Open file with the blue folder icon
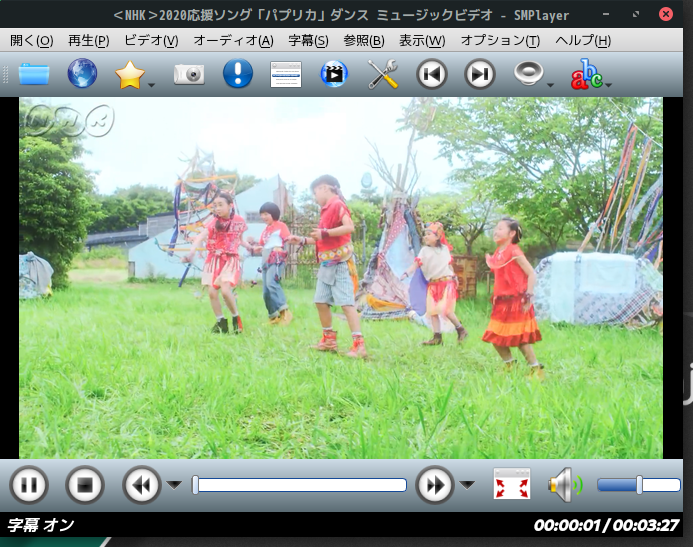This screenshot has height=547, width=693. click(34, 74)
